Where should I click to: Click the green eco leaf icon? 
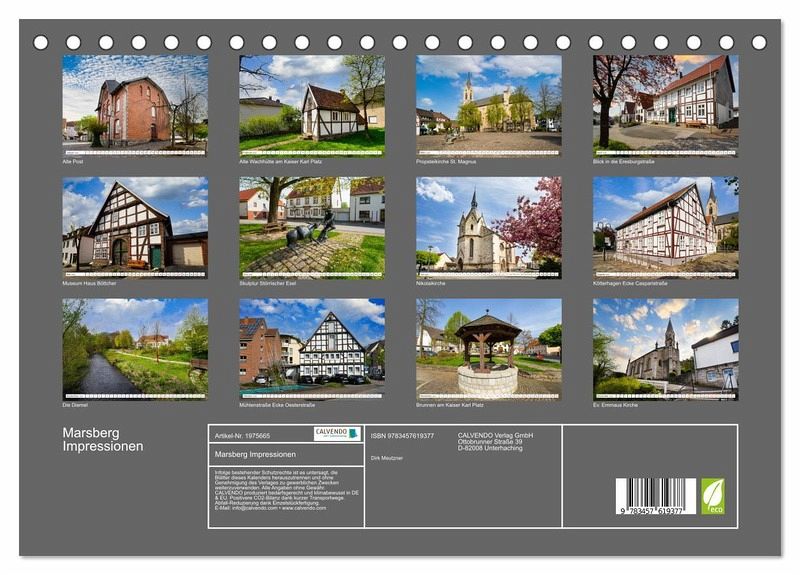coord(713,495)
